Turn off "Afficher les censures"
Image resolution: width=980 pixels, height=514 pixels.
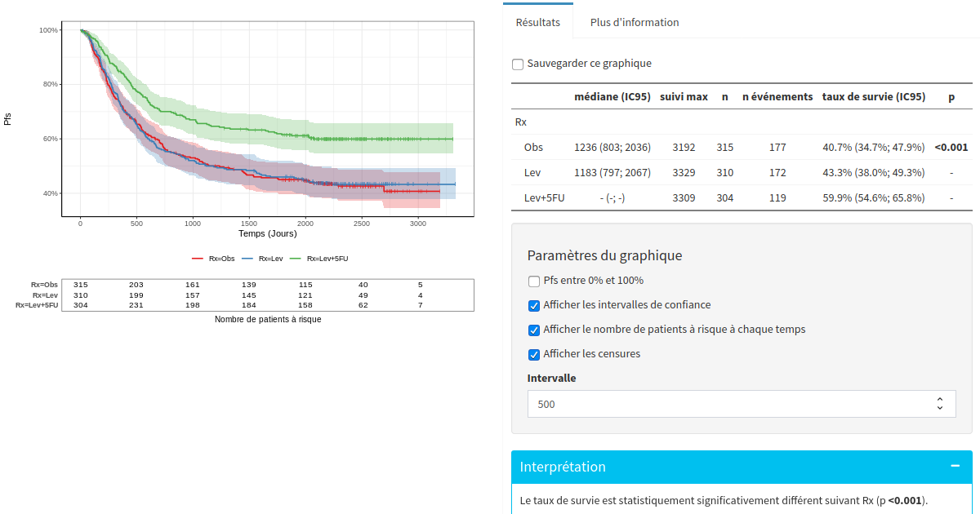click(533, 354)
